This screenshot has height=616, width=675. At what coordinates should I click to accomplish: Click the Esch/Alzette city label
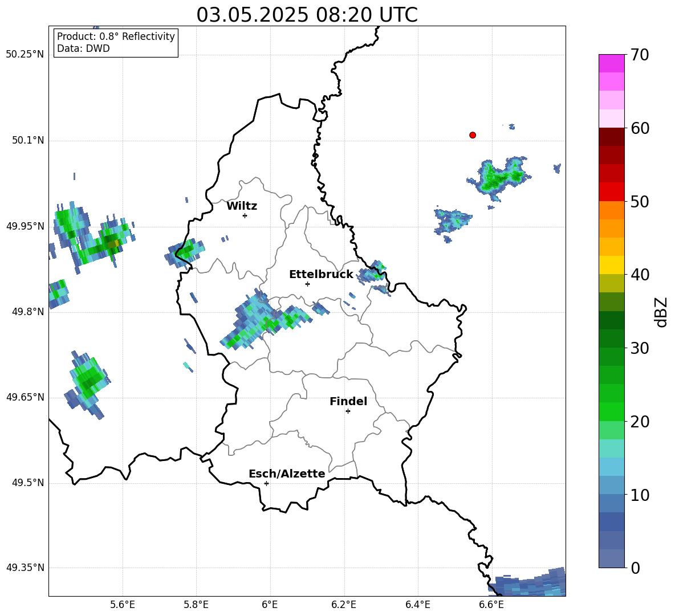287,474
